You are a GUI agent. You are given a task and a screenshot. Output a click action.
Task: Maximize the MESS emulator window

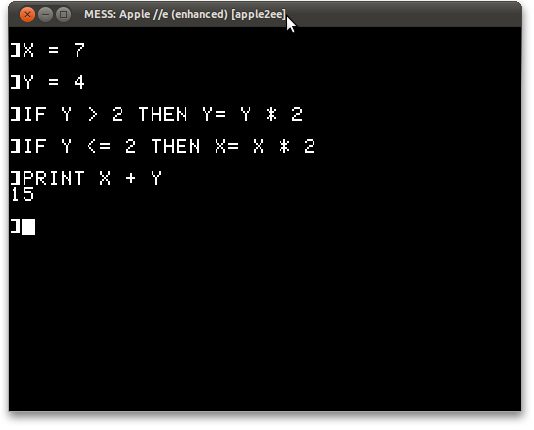pos(63,15)
